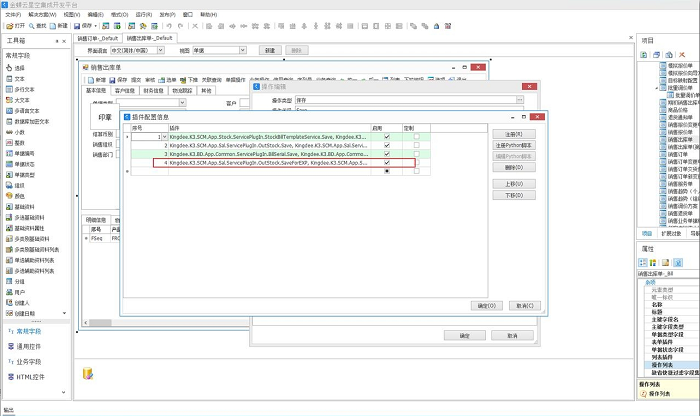Toggle 启用 checkbox for plugin row 1
Image resolution: width=700 pixels, height=416 pixels.
point(387,136)
